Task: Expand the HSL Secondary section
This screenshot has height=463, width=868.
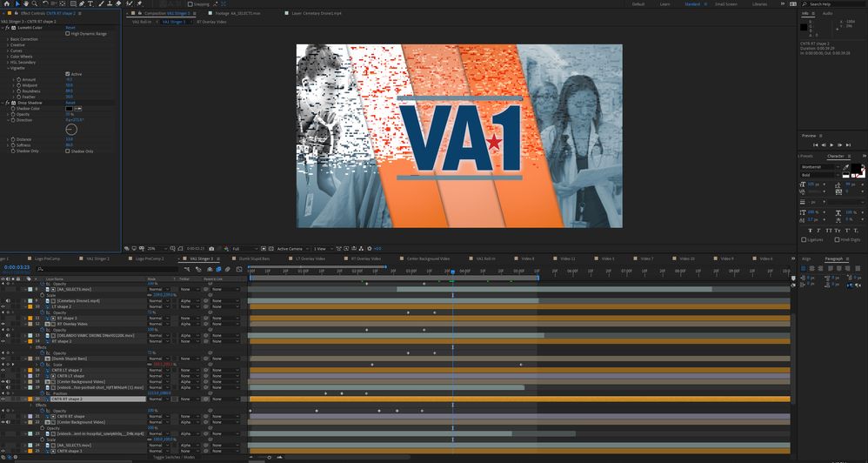Action: pos(8,62)
